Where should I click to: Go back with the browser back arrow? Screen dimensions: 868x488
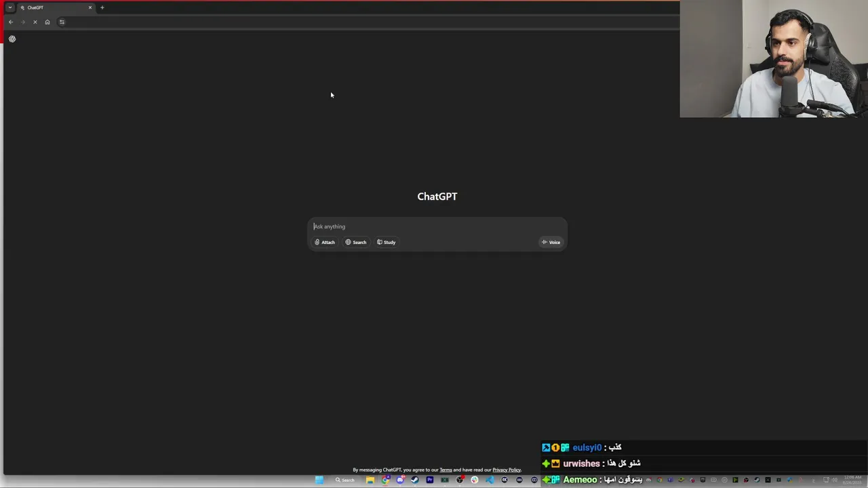click(x=11, y=22)
